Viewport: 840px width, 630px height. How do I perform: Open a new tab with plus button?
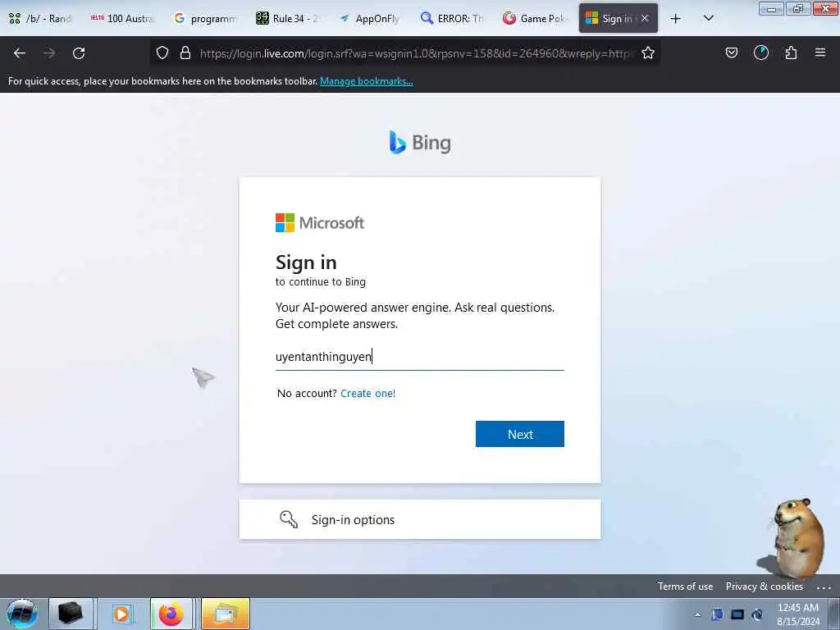tap(676, 19)
